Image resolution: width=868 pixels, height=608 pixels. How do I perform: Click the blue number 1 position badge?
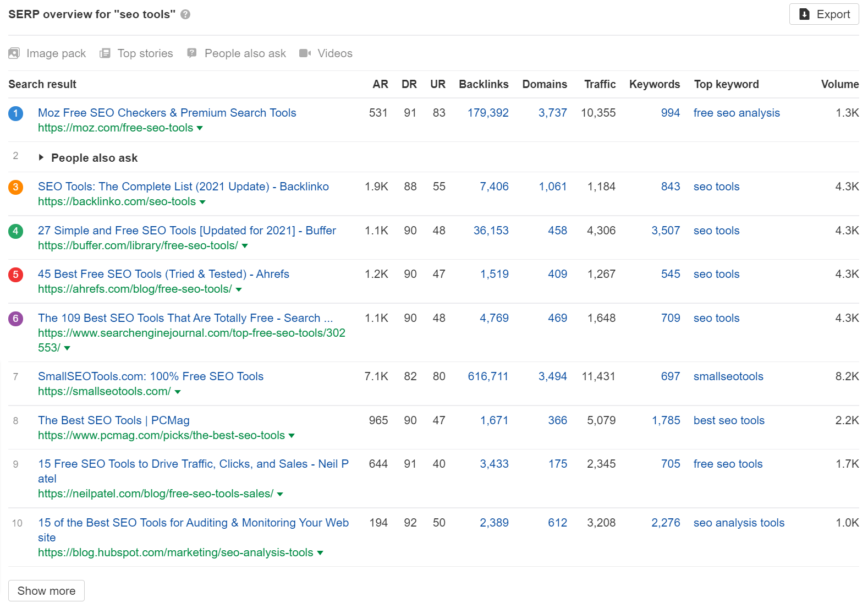click(x=16, y=113)
